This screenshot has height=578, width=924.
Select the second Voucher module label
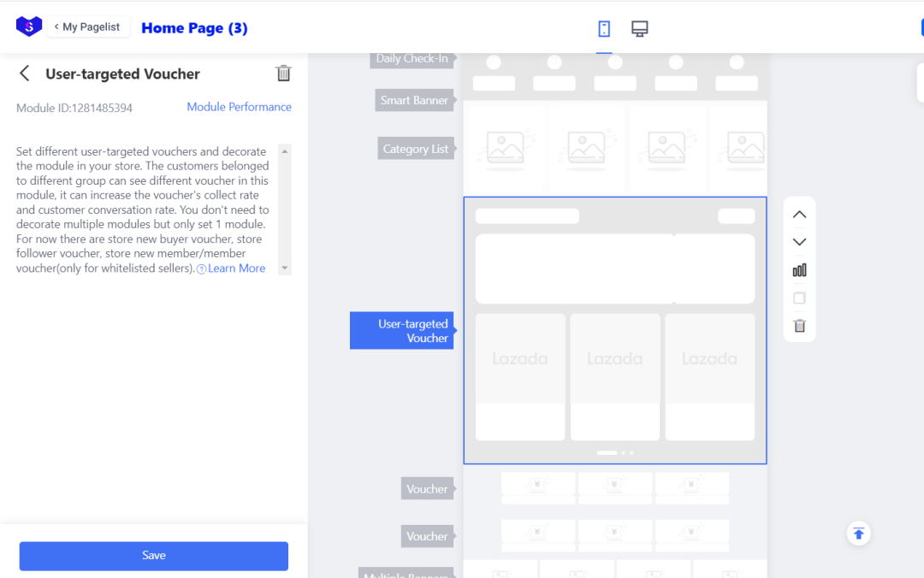point(427,536)
